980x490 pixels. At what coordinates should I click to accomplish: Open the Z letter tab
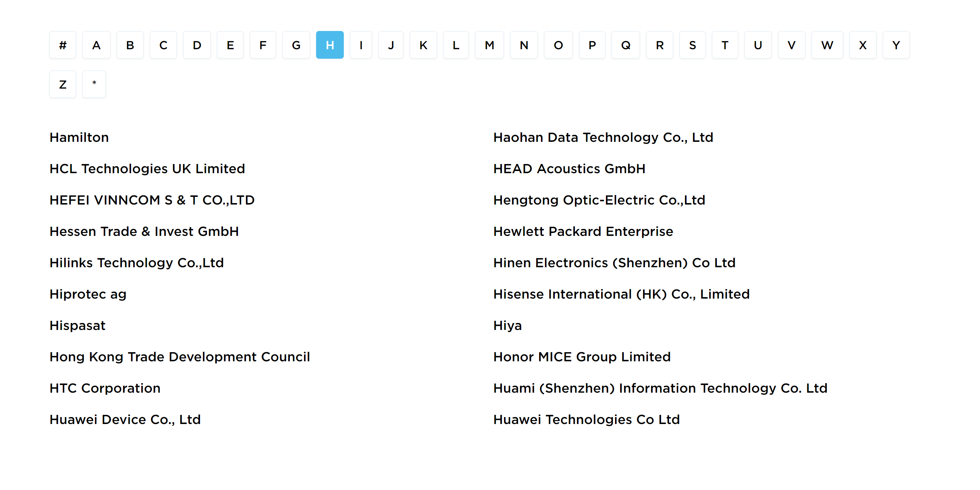(x=63, y=84)
